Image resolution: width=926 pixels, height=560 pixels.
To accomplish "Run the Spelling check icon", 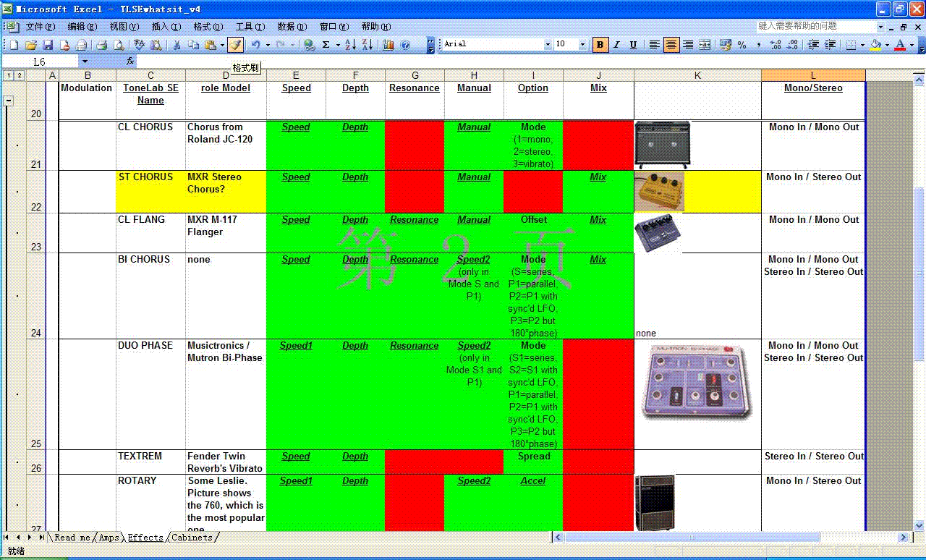I will click(138, 45).
